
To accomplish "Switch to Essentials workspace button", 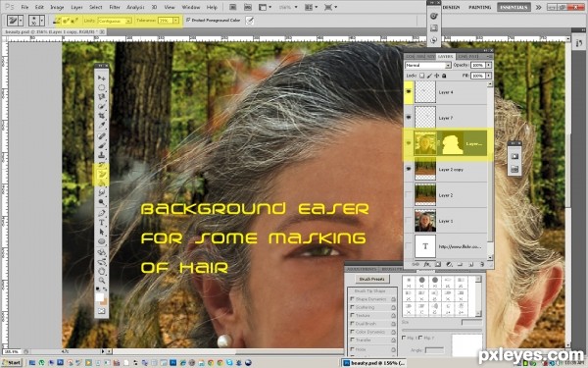I will (x=514, y=7).
